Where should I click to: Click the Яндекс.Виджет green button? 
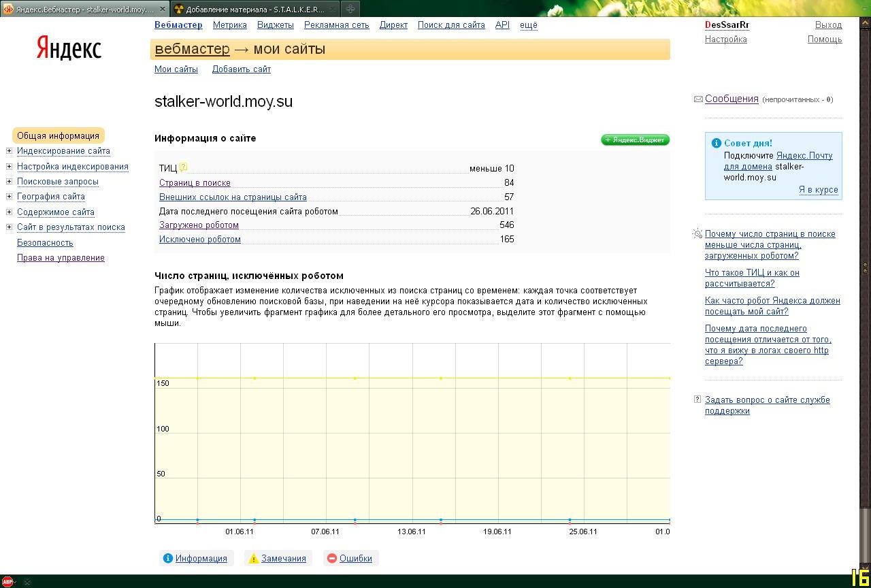coord(636,140)
